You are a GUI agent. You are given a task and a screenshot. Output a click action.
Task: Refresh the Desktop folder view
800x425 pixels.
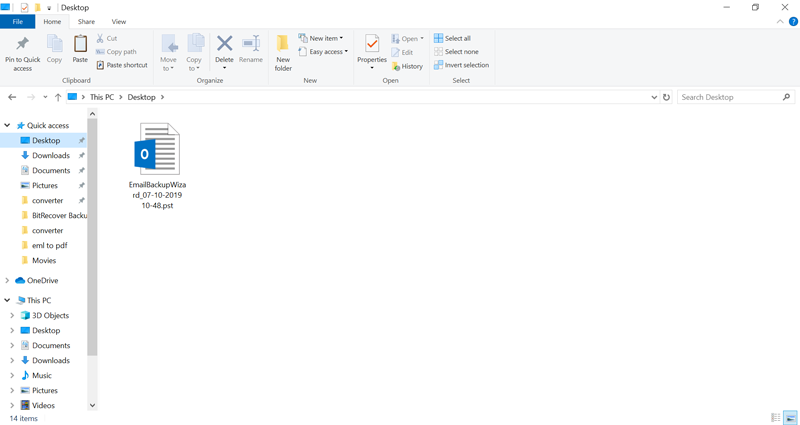tap(667, 97)
